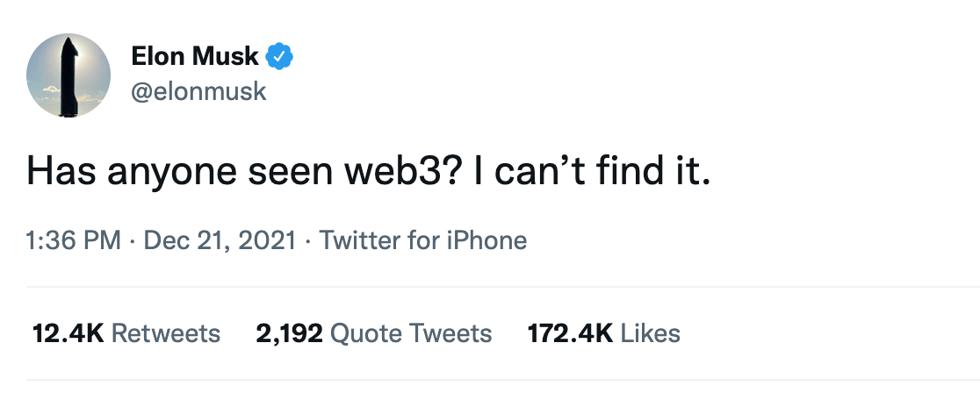The height and width of the screenshot is (393, 980).
Task: View the Retweets list label
Action: tap(166, 333)
